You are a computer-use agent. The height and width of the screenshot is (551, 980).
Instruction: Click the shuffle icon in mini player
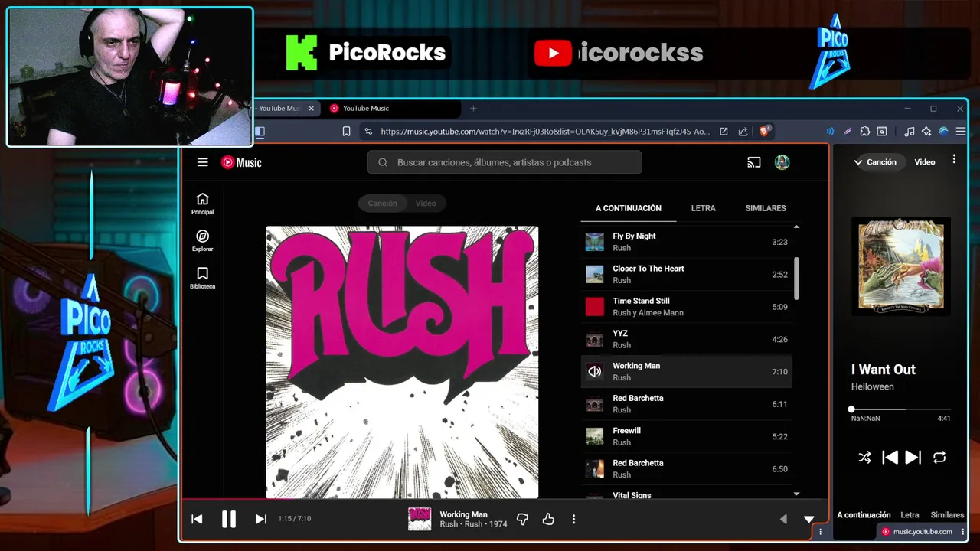pyautogui.click(x=864, y=457)
